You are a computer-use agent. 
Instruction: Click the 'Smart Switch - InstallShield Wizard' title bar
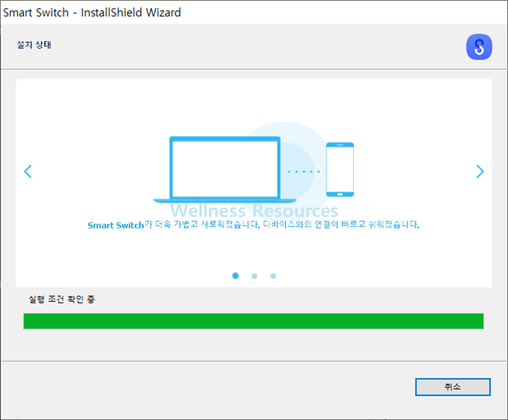(x=254, y=12)
